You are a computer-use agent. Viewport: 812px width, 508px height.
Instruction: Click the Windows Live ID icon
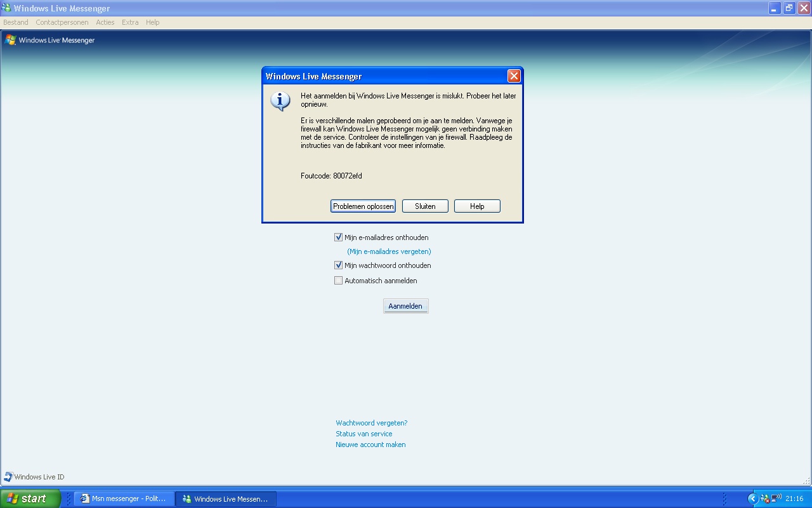point(8,477)
